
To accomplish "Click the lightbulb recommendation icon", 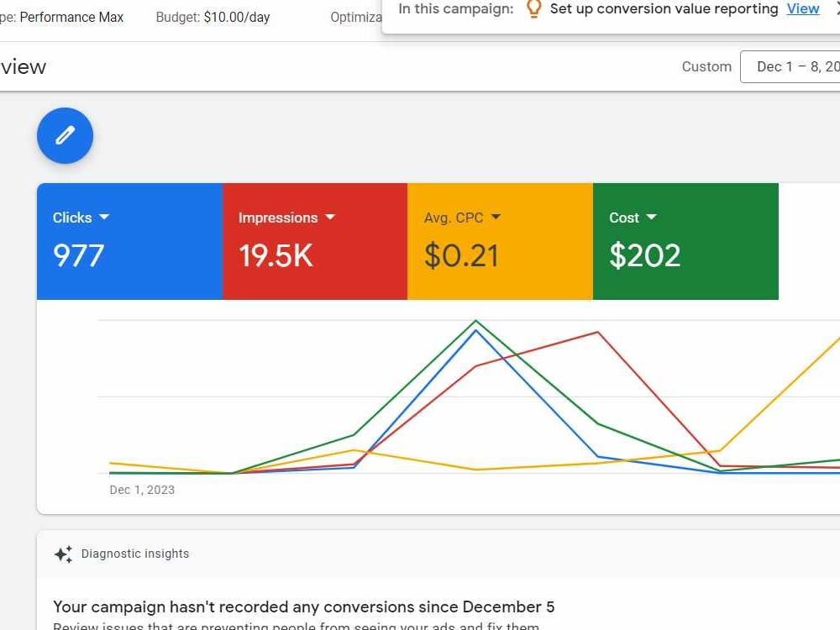I will [x=533, y=8].
